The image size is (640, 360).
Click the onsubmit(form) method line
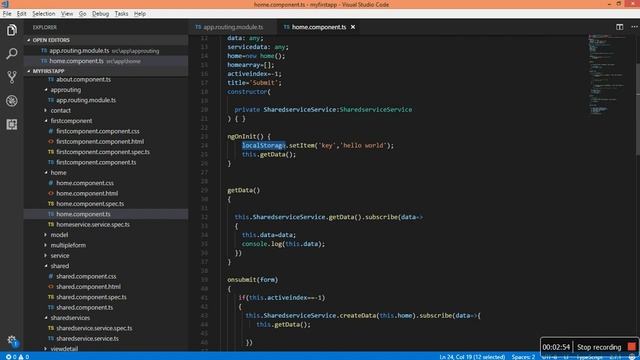253,280
